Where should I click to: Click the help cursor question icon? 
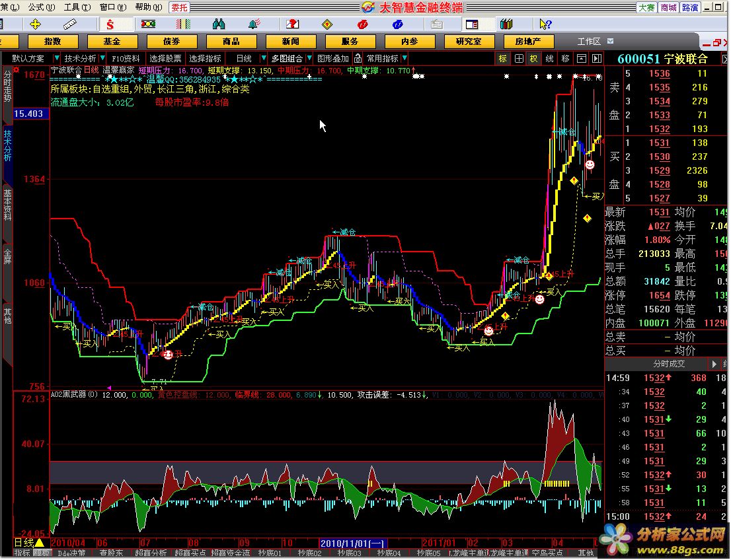click(x=545, y=24)
